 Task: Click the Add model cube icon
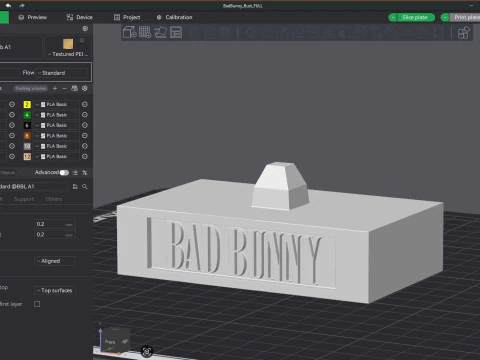point(129,32)
